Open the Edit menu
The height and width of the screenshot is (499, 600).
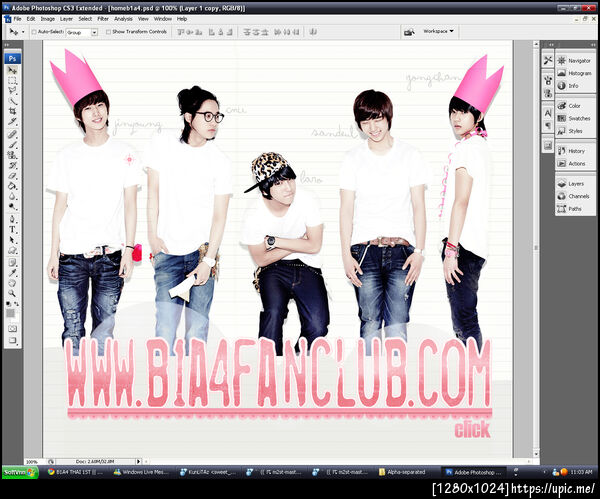pos(31,19)
